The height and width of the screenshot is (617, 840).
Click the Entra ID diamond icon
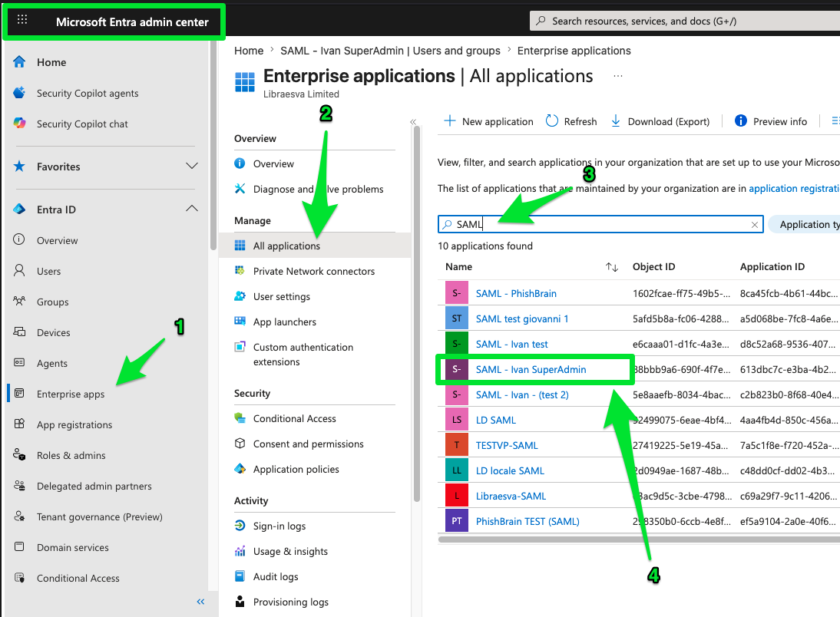tap(19, 209)
